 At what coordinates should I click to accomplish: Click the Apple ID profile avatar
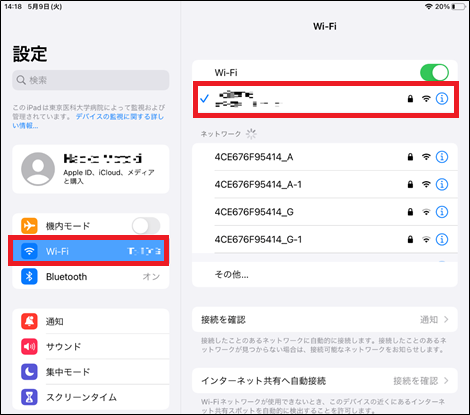[38, 169]
